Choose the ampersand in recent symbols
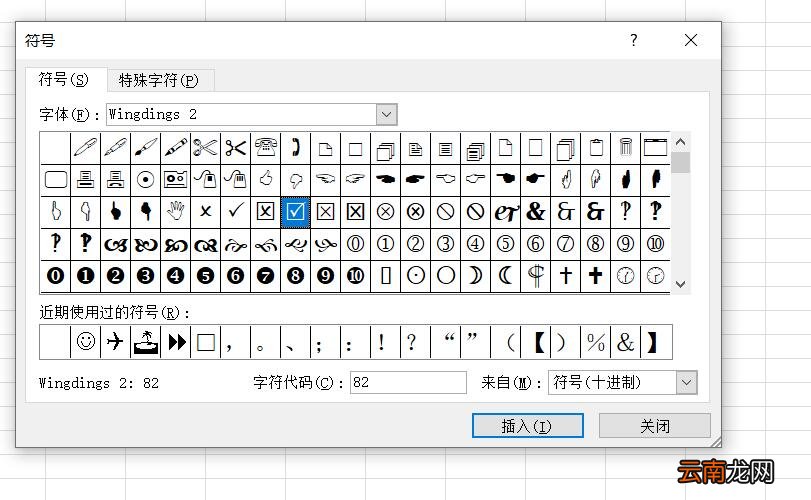This screenshot has height=500, width=811. (625, 342)
